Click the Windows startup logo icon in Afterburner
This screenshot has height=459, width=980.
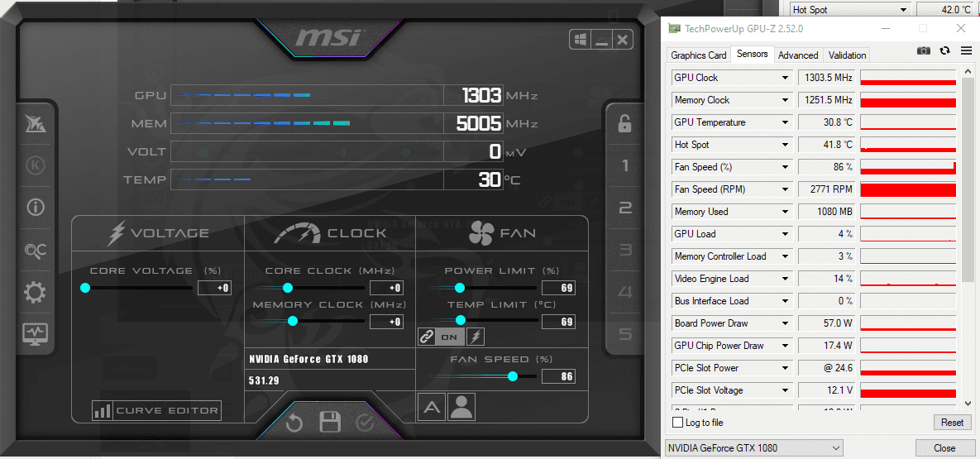(581, 41)
